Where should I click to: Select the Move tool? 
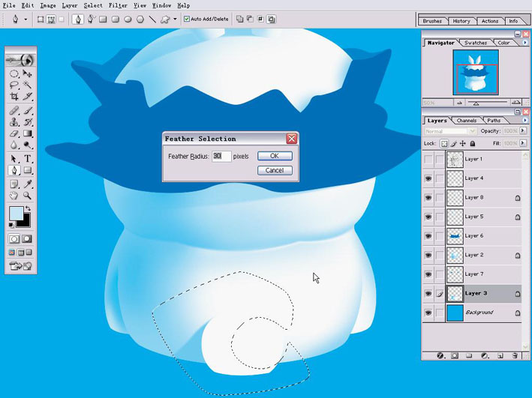[28, 73]
